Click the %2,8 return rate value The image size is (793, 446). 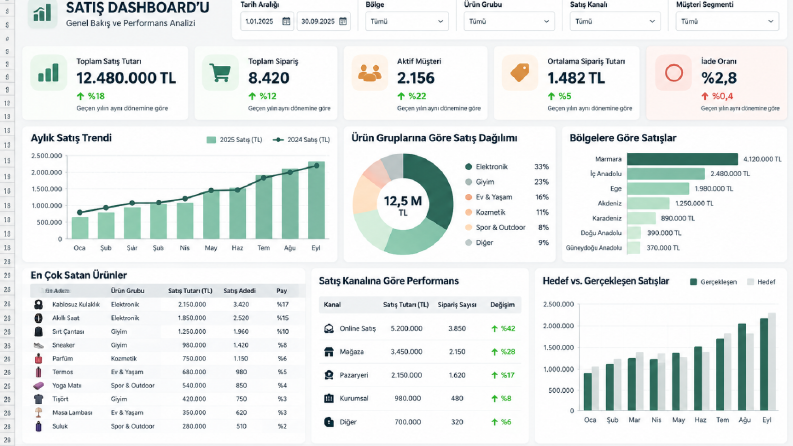[x=719, y=78]
